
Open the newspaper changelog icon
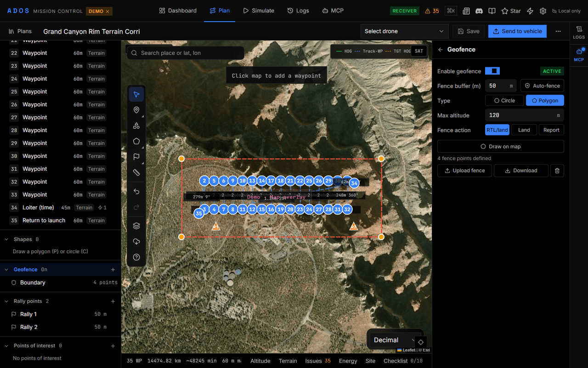(466, 11)
